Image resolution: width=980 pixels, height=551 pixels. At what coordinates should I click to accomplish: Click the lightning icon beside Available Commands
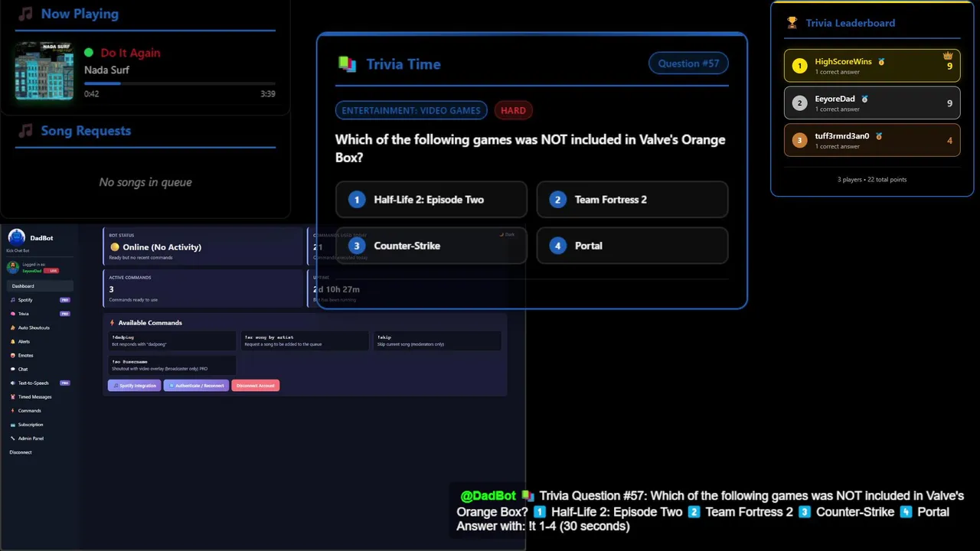point(113,323)
